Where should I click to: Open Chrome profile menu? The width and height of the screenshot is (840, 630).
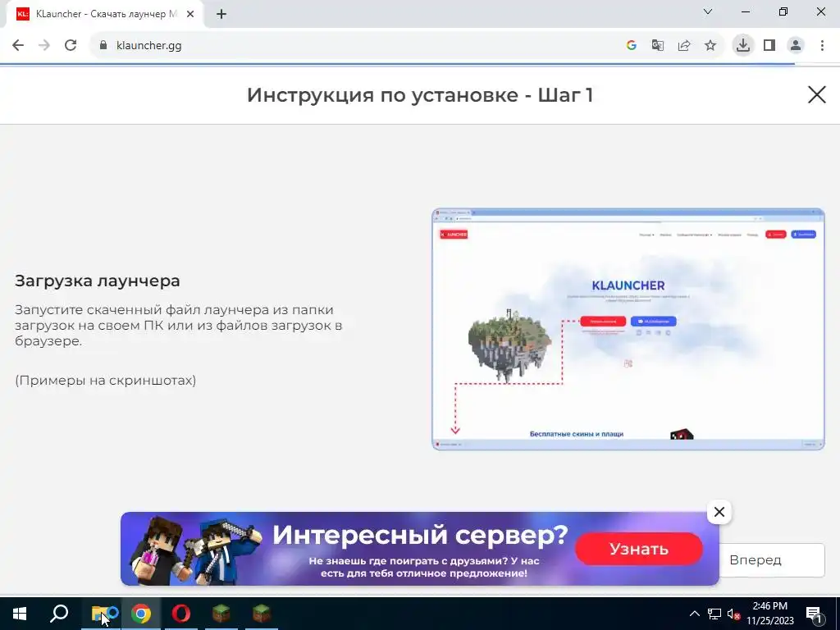pos(796,46)
